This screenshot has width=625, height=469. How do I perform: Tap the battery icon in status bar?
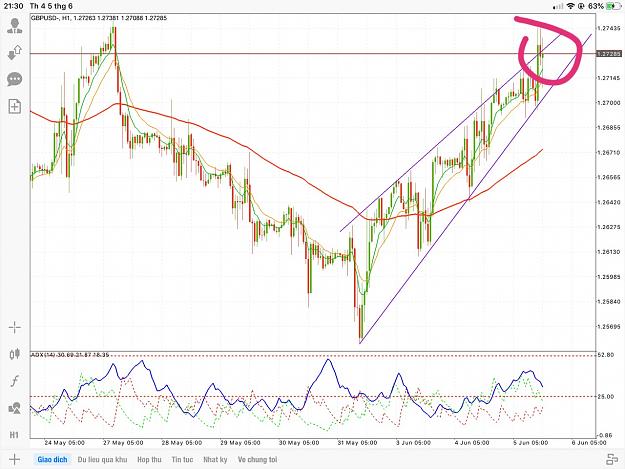click(611, 6)
